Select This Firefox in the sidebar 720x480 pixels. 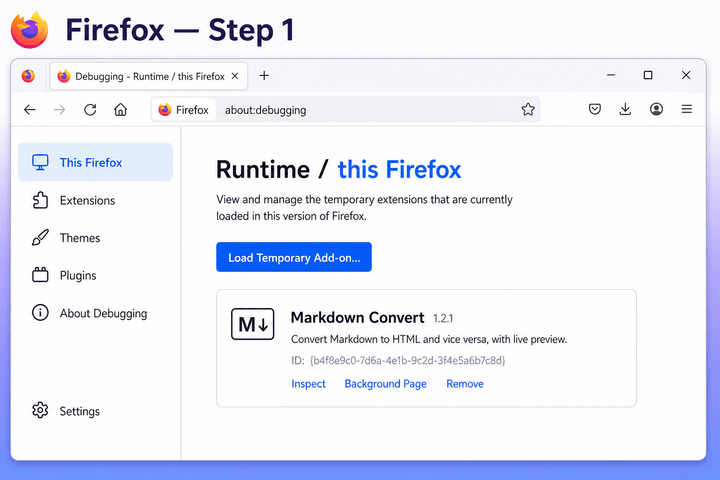pyautogui.click(x=96, y=162)
